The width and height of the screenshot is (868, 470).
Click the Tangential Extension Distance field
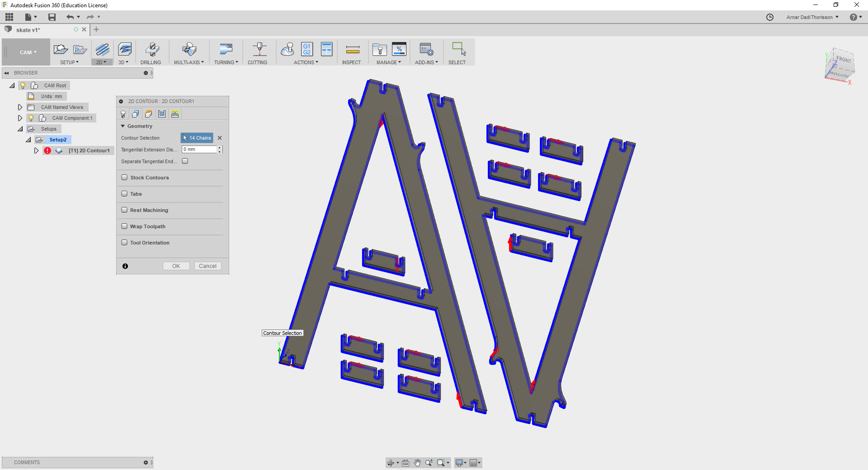click(199, 150)
